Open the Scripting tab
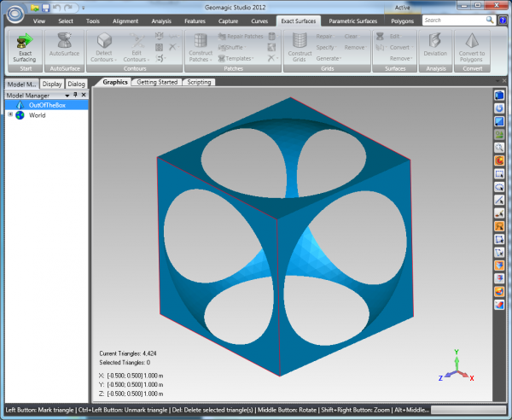This screenshot has width=512, height=420. pos(199,82)
